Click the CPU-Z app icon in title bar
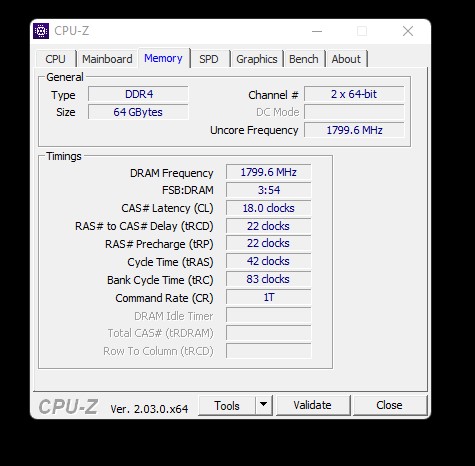Image resolution: width=475 pixels, height=466 pixels. click(x=41, y=31)
